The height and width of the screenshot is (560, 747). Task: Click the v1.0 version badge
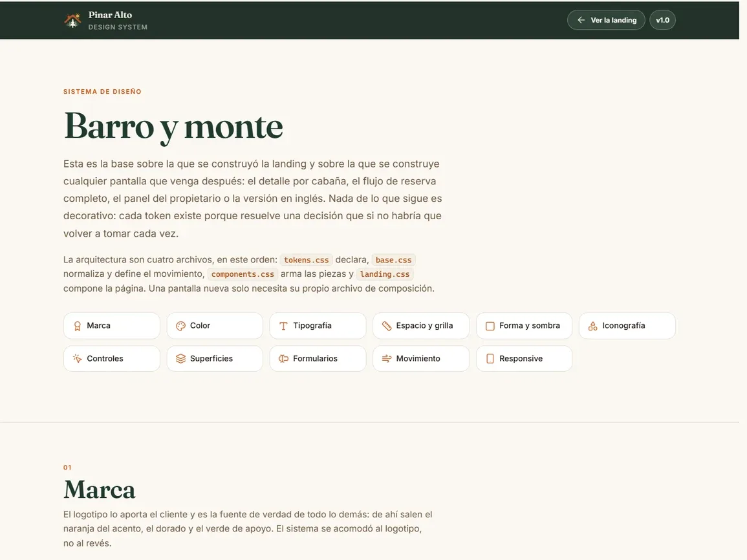point(663,20)
